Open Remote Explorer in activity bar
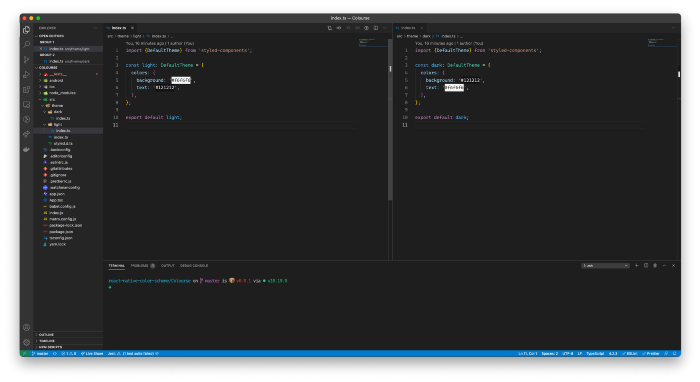 26,104
